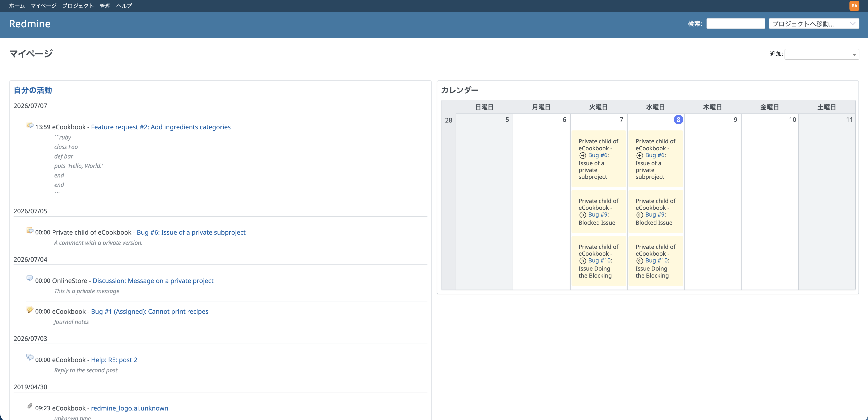Viewport: 868px width, 420px height.
Task: Open Bug #10 link on calendar day 8
Action: pyautogui.click(x=656, y=260)
